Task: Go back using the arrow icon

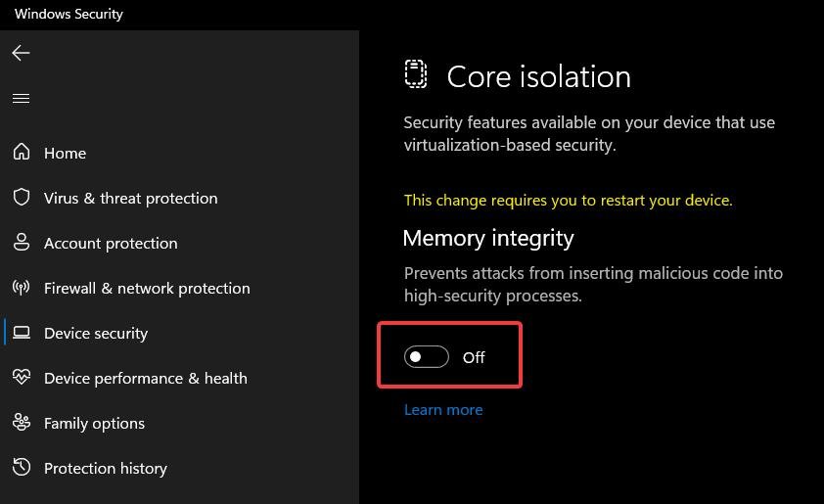Action: tap(21, 53)
